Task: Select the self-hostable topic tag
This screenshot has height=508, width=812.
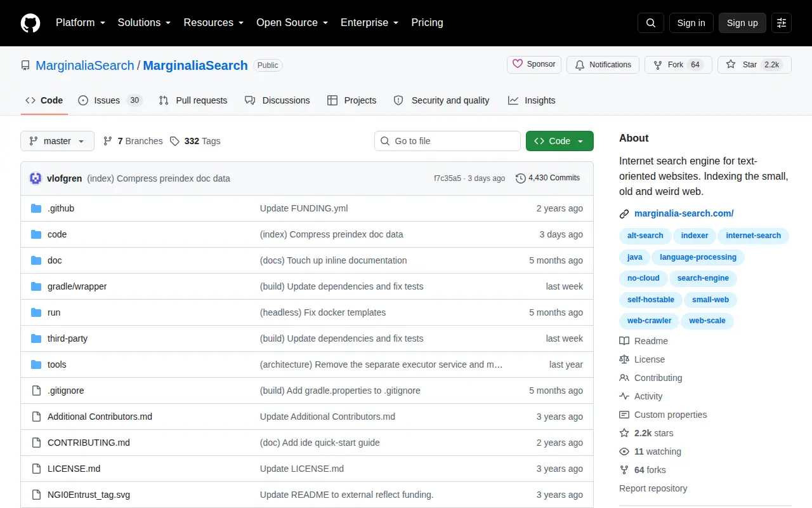Action: click(650, 300)
